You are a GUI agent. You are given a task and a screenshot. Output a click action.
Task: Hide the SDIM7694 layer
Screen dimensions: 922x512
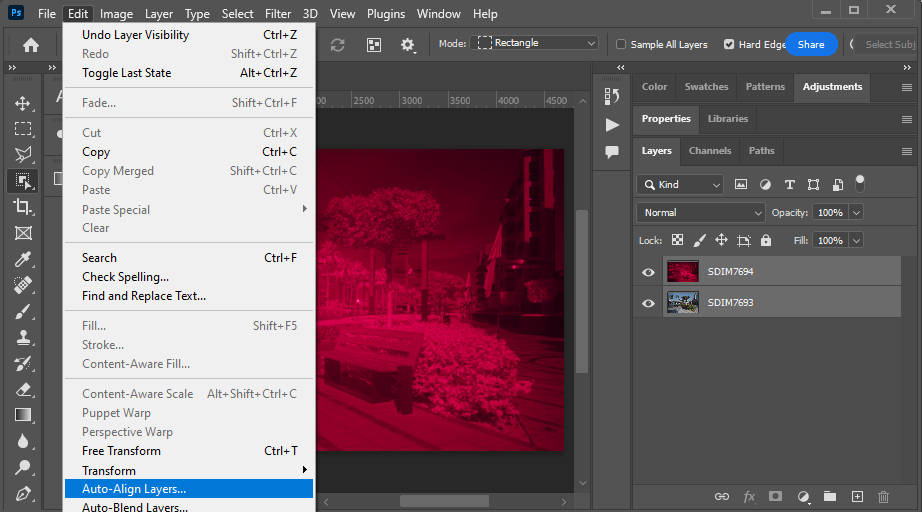pyautogui.click(x=648, y=272)
